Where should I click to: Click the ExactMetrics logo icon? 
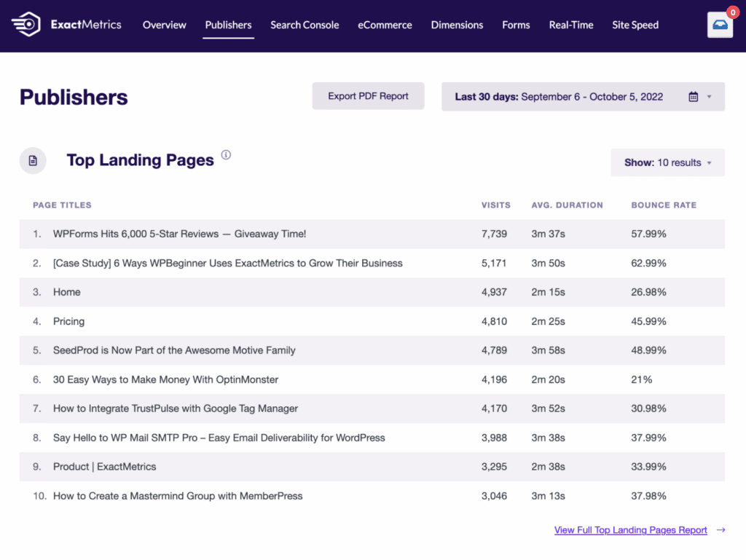(x=26, y=24)
